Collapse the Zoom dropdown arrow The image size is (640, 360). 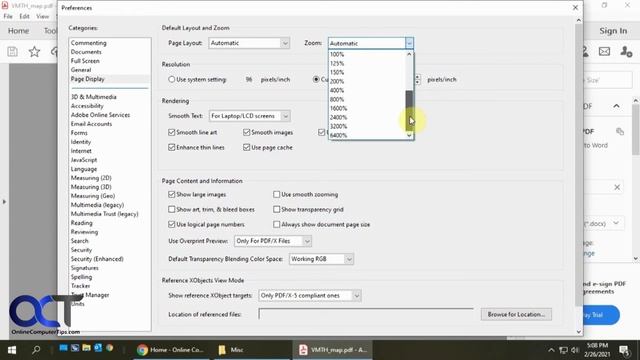click(409, 43)
